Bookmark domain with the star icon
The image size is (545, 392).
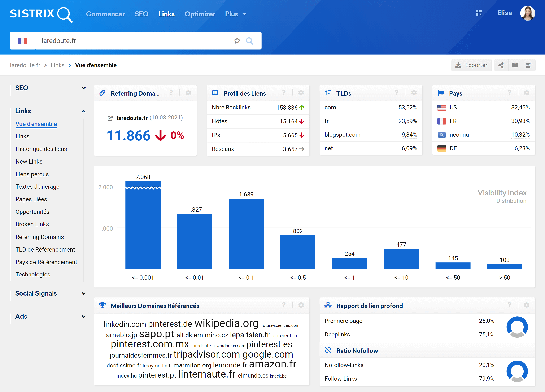237,41
